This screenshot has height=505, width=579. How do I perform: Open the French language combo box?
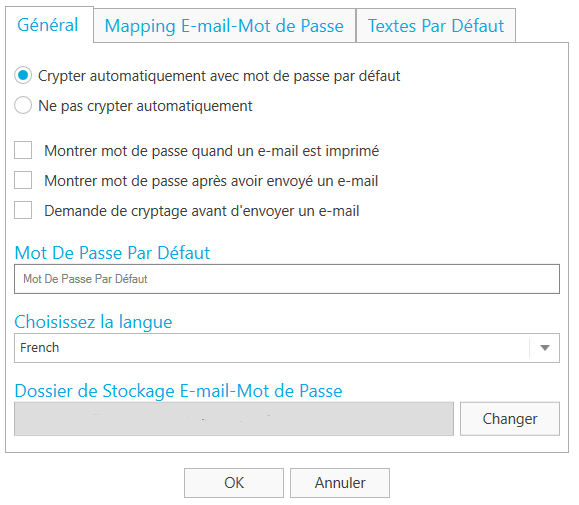point(287,348)
